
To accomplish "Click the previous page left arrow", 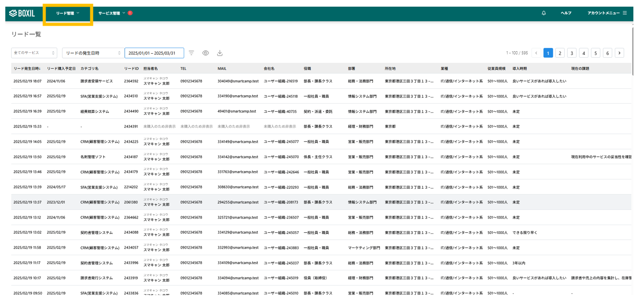I will pyautogui.click(x=536, y=53).
